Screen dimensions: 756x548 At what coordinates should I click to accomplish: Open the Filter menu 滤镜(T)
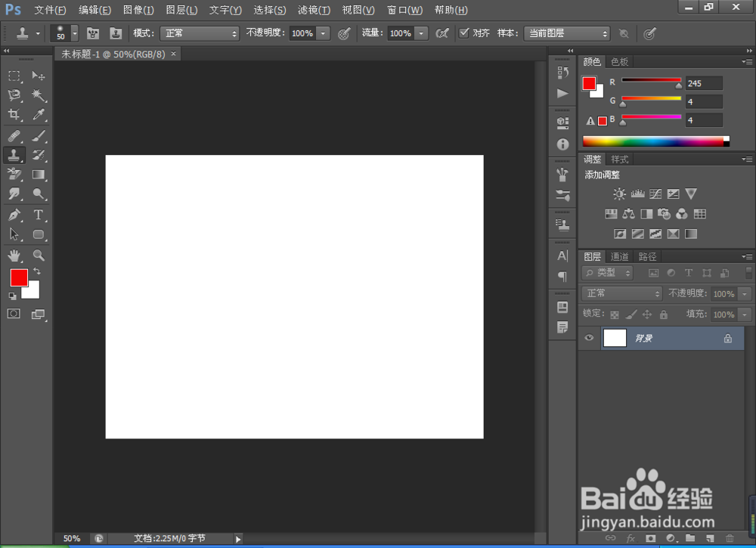point(314,10)
